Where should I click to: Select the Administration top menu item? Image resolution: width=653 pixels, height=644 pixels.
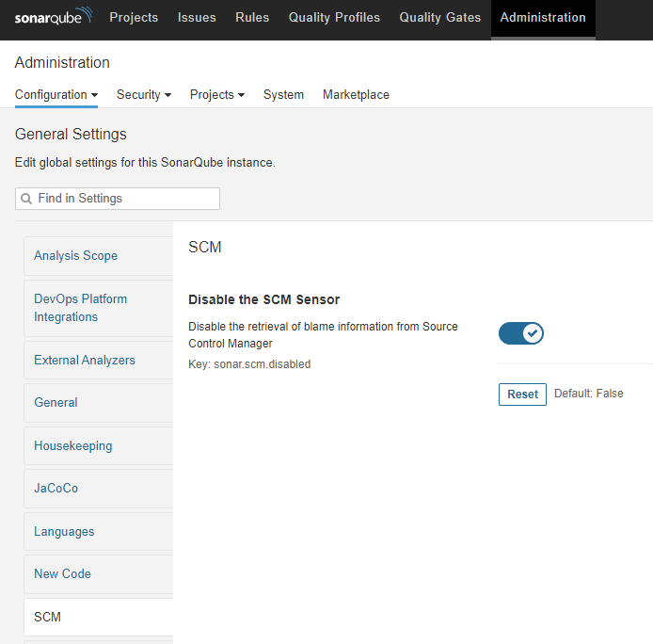pos(543,17)
